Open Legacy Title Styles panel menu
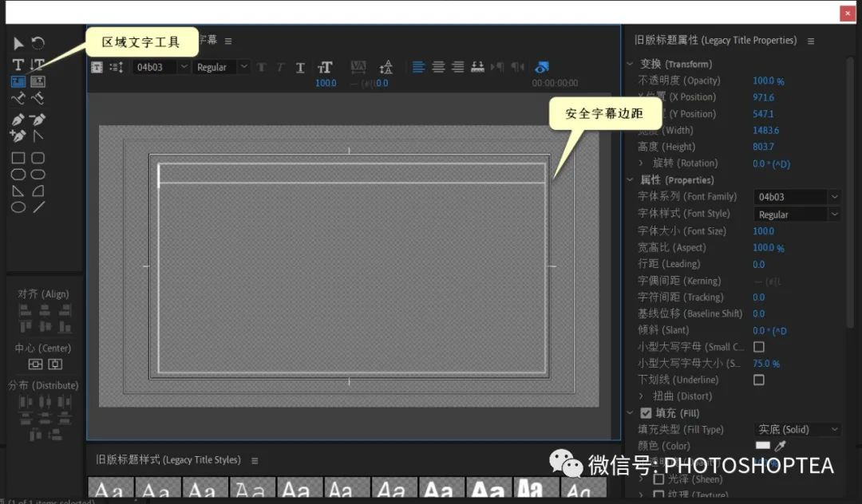Viewport: 862px width, 504px height. tap(255, 461)
